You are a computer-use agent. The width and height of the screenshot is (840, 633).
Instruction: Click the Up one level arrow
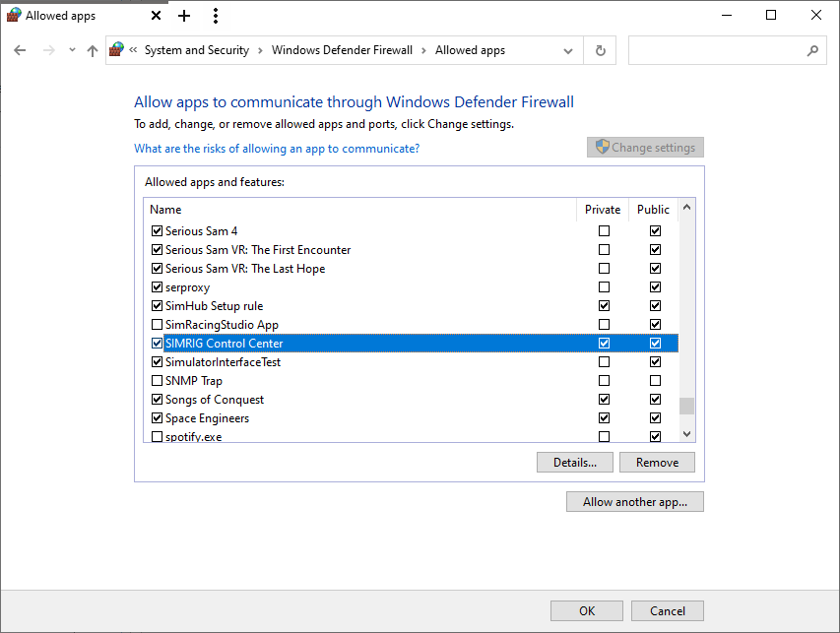pyautogui.click(x=93, y=50)
